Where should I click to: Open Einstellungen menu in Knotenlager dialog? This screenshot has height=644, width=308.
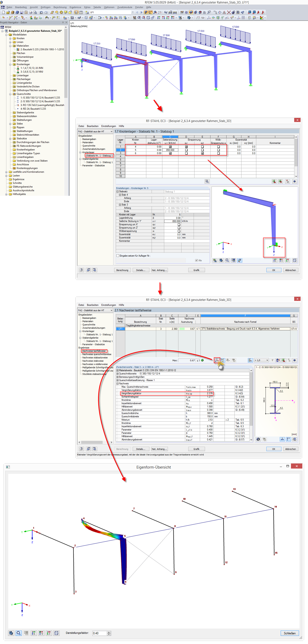109,126
